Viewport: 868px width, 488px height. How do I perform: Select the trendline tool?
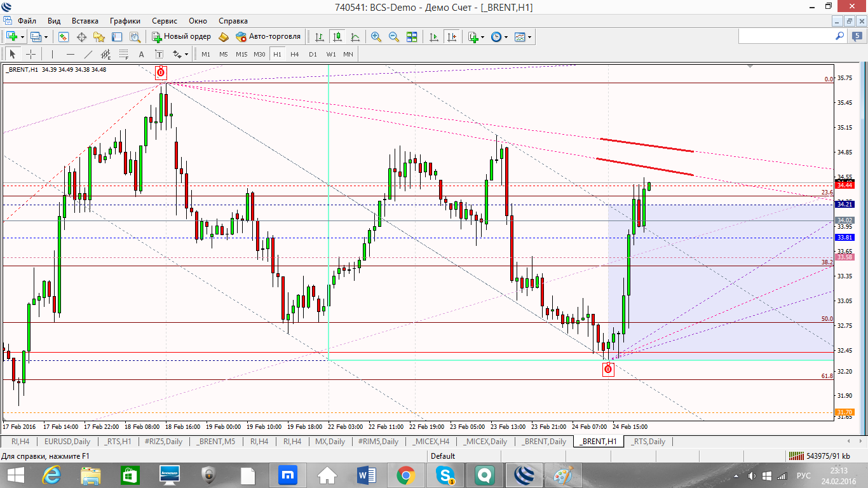point(88,54)
